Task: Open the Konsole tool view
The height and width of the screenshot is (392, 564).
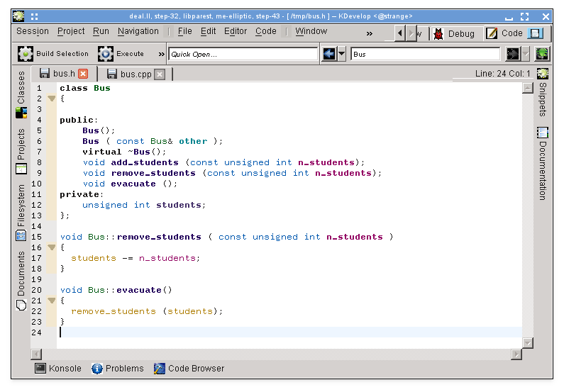Action: pyautogui.click(x=58, y=369)
